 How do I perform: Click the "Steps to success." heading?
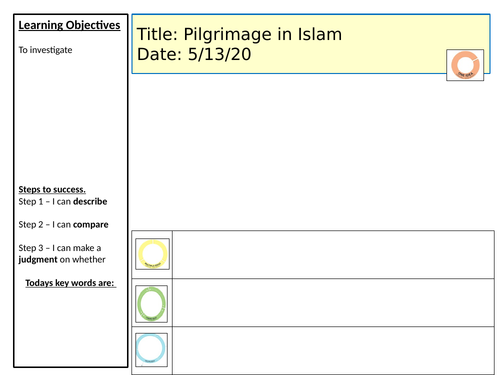52,189
